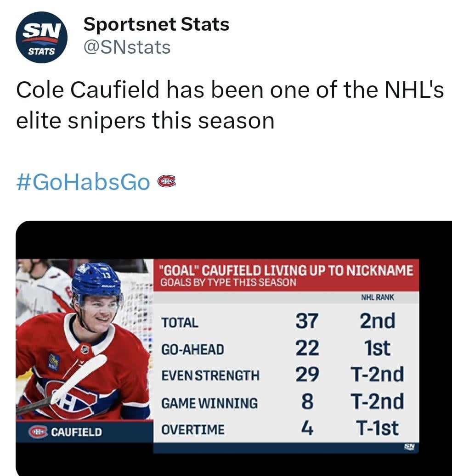Click the Canadiens logo emoji beside the hashtag
The height and width of the screenshot is (476, 452).
(x=166, y=182)
